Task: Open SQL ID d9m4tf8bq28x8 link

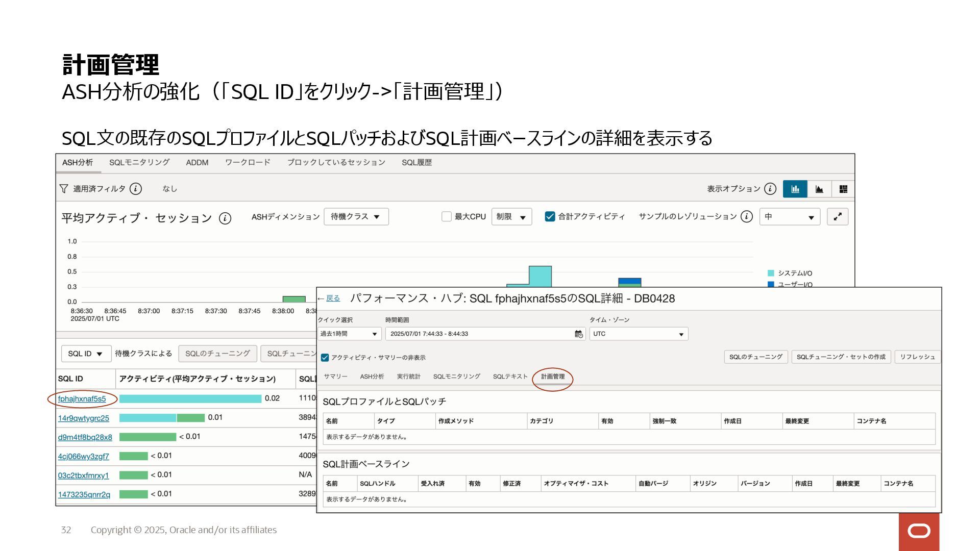Action: (x=85, y=437)
